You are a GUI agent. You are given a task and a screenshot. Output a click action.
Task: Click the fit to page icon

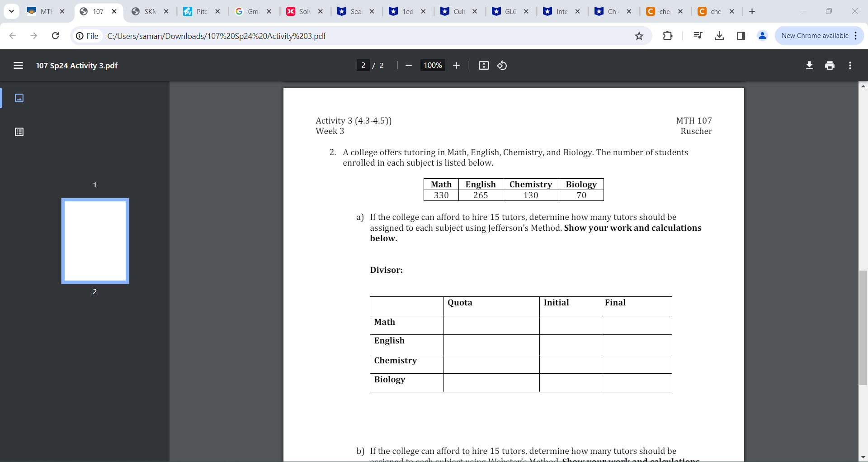coord(483,65)
